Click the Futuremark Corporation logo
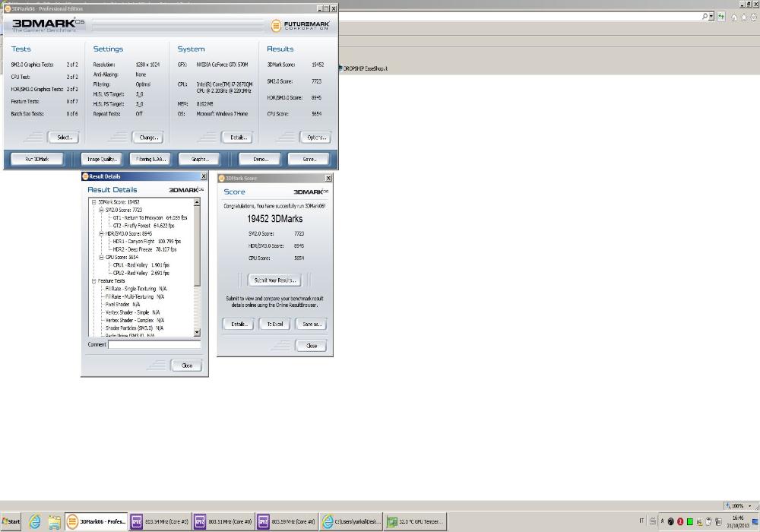 coord(300,25)
